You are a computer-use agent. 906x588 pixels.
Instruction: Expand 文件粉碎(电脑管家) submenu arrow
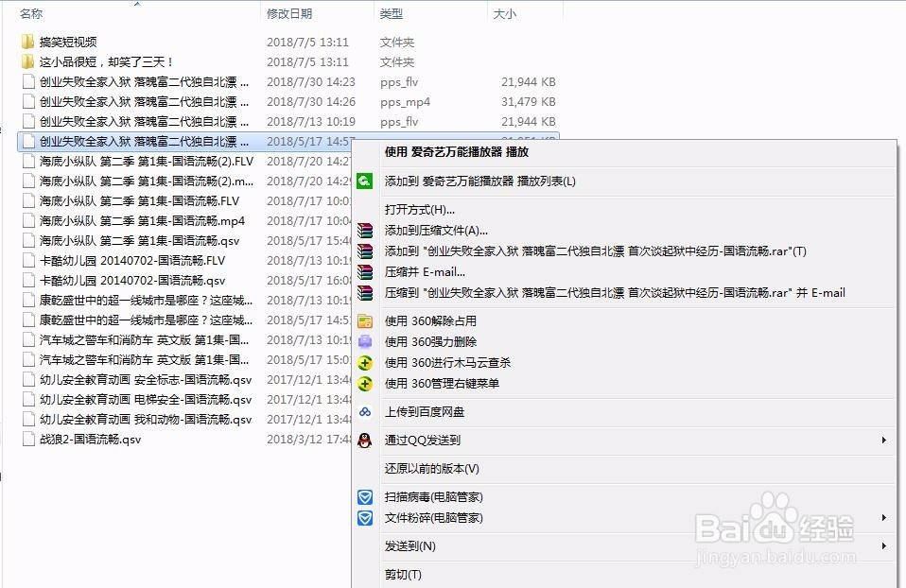coord(884,517)
